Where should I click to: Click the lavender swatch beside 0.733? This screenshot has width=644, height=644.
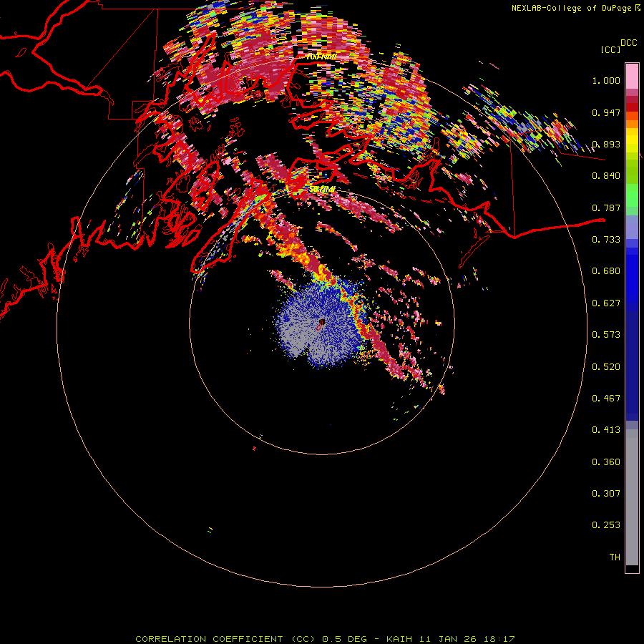click(632, 227)
